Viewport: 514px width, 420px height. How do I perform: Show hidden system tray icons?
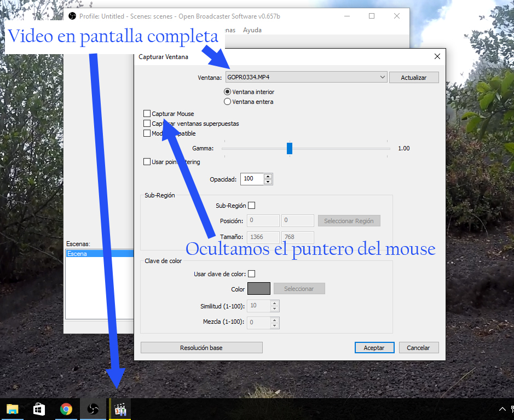[502, 409]
